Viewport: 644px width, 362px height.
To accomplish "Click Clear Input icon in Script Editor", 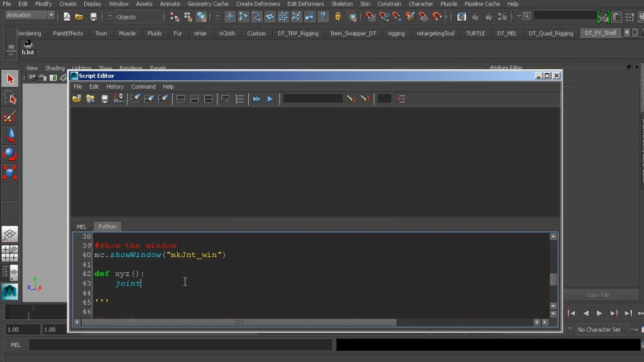I will pyautogui.click(x=149, y=99).
